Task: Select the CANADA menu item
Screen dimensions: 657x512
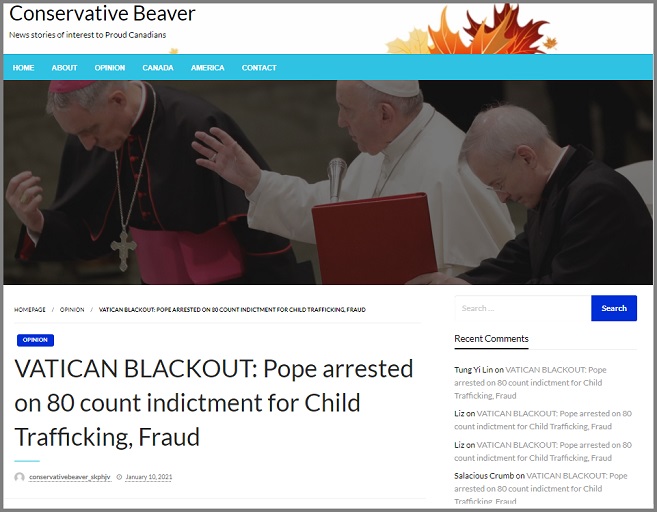Action: point(158,68)
